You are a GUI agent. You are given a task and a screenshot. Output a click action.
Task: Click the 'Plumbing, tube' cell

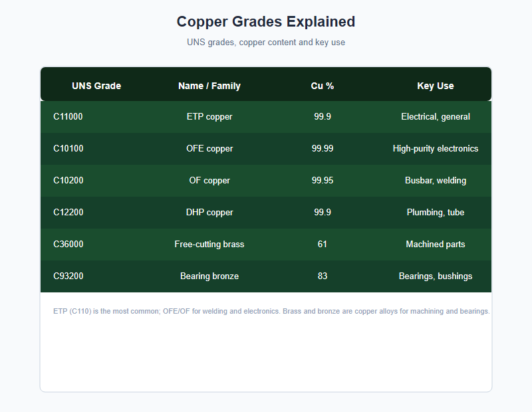[x=436, y=212]
